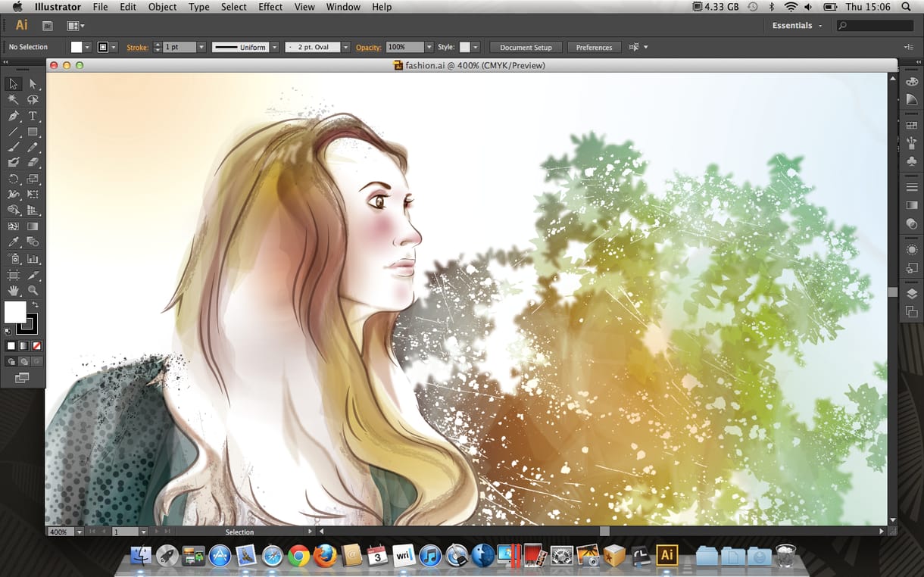Click the Go to Bridge button
924x577 pixels.
click(x=48, y=26)
